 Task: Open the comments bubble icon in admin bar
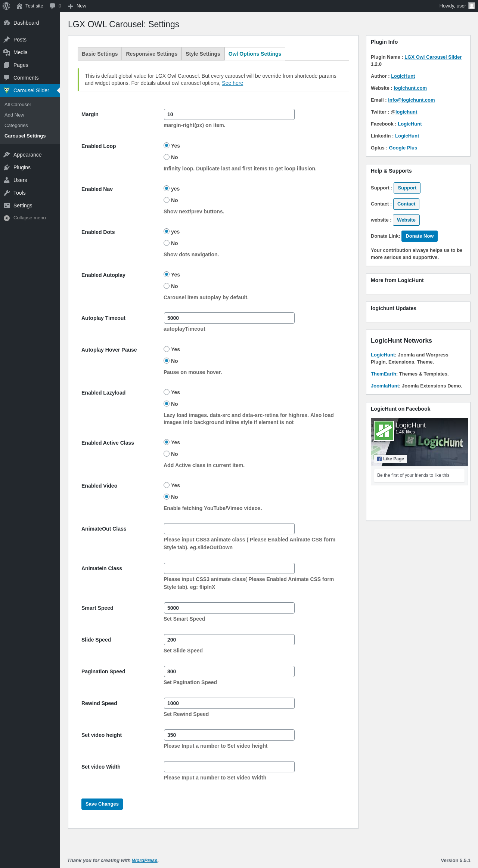[x=52, y=6]
